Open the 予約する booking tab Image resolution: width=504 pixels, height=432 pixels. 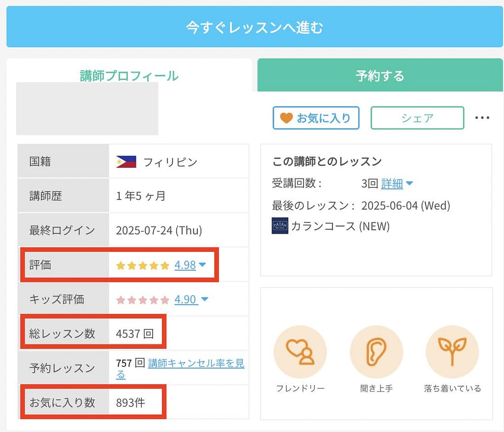(x=379, y=75)
